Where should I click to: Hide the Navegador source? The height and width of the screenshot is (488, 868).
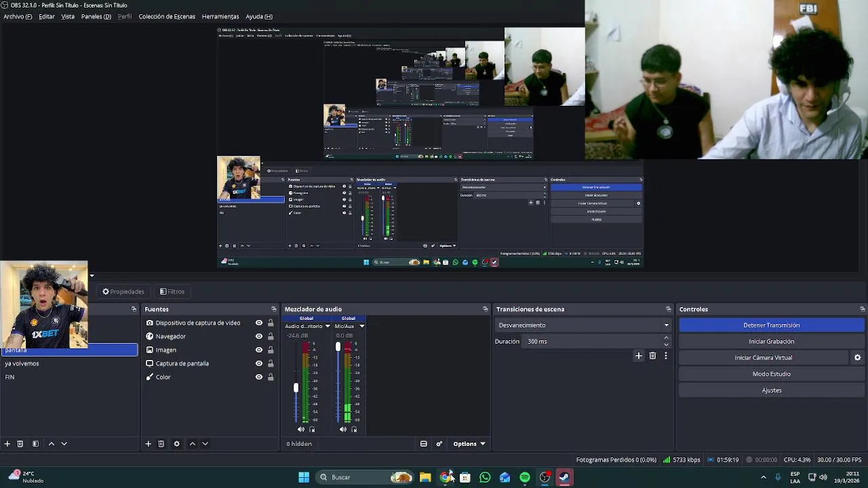point(258,336)
